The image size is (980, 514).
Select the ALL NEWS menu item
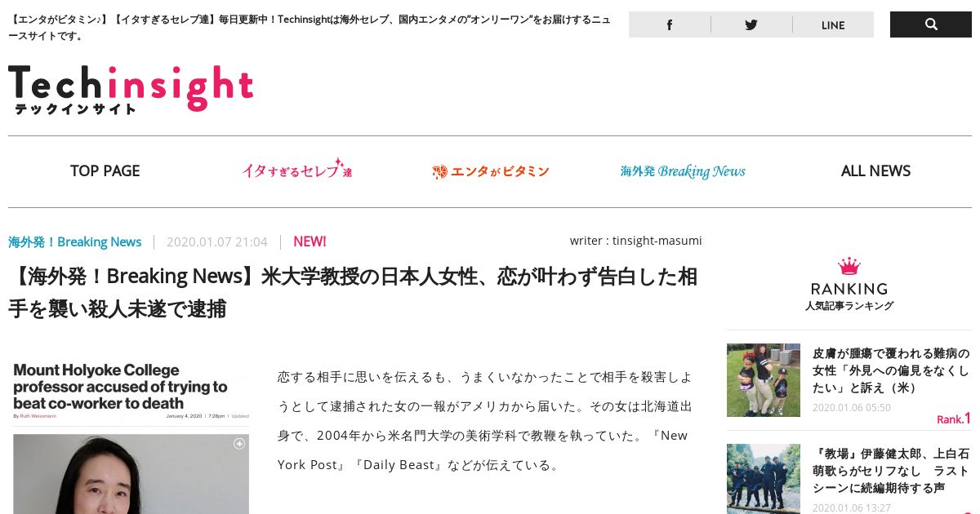875,171
